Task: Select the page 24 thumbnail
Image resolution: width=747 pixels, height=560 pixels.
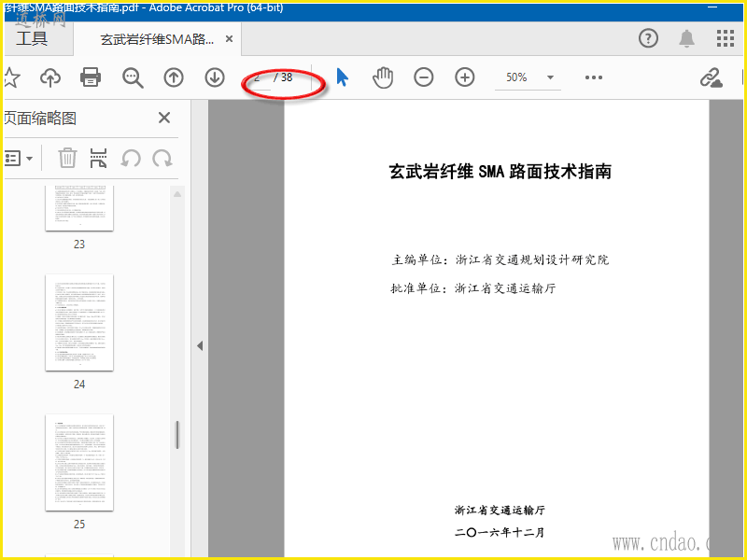Action: pyautogui.click(x=79, y=322)
